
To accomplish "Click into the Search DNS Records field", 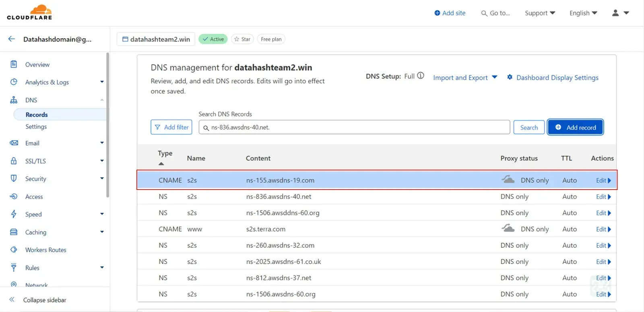I will [354, 127].
